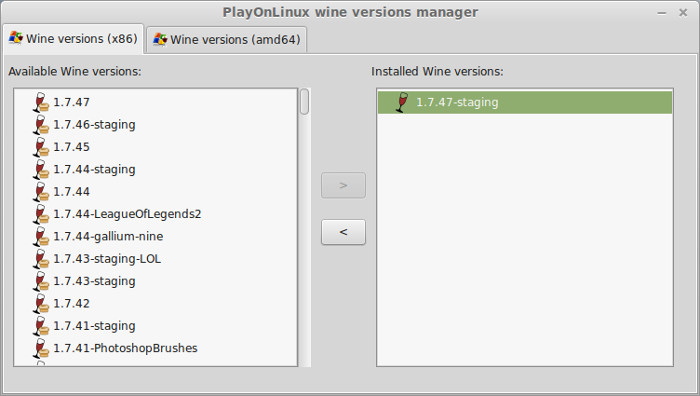700x396 pixels.
Task: Click the icon beside 1.7.44-gallium-nine
Action: (41, 236)
